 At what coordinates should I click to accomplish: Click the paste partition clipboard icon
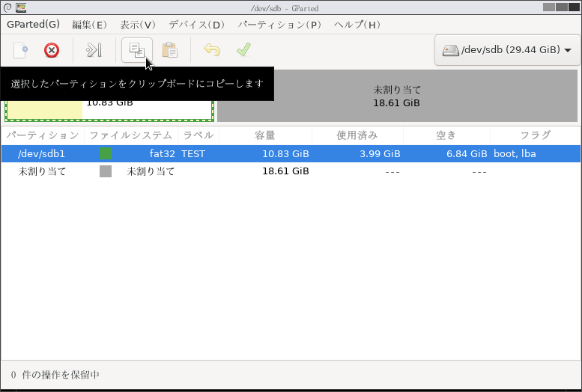(169, 50)
